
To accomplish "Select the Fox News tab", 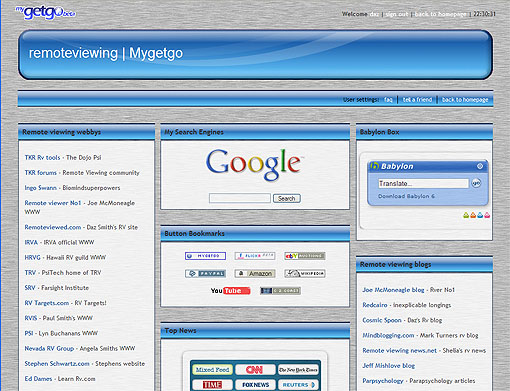I will coord(255,385).
